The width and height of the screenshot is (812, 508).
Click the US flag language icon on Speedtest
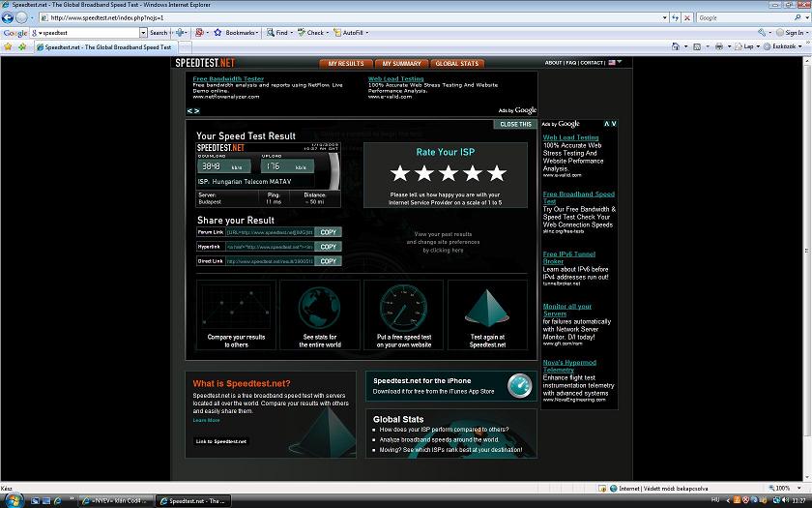612,62
